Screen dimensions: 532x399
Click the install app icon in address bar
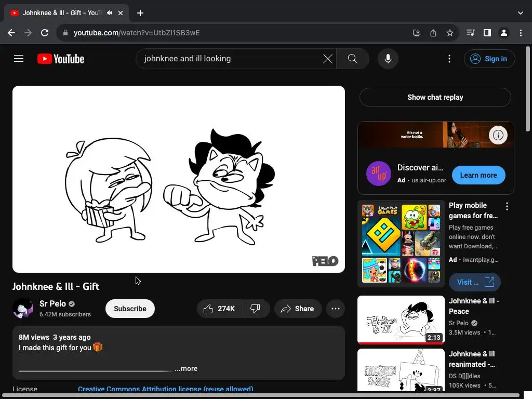point(416,33)
